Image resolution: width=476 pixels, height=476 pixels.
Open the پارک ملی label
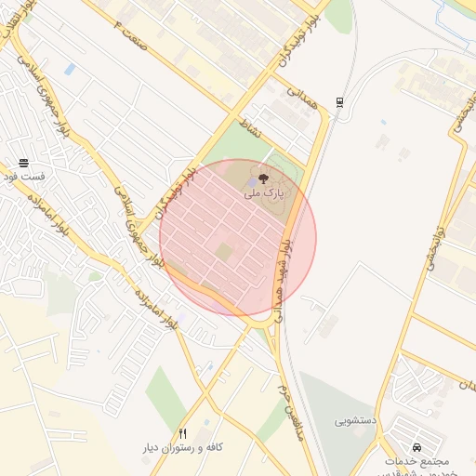[x=264, y=193]
